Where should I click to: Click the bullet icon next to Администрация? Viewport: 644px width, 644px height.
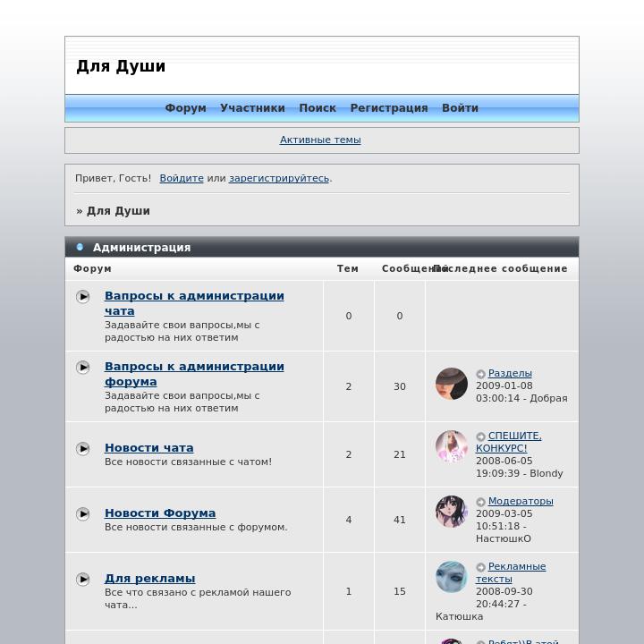(x=80, y=247)
